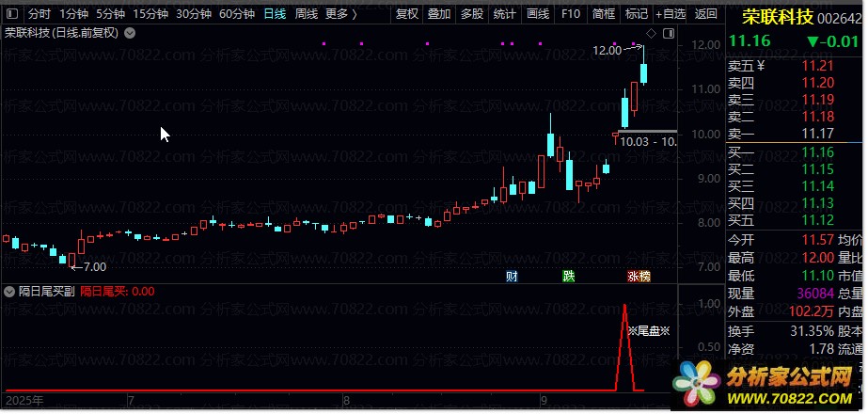The height and width of the screenshot is (414, 868).
Task: Click the 2025年 date axis label
Action: click(x=24, y=400)
